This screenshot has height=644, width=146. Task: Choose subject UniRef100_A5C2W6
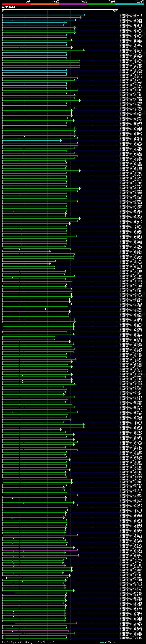[x=131, y=90]
